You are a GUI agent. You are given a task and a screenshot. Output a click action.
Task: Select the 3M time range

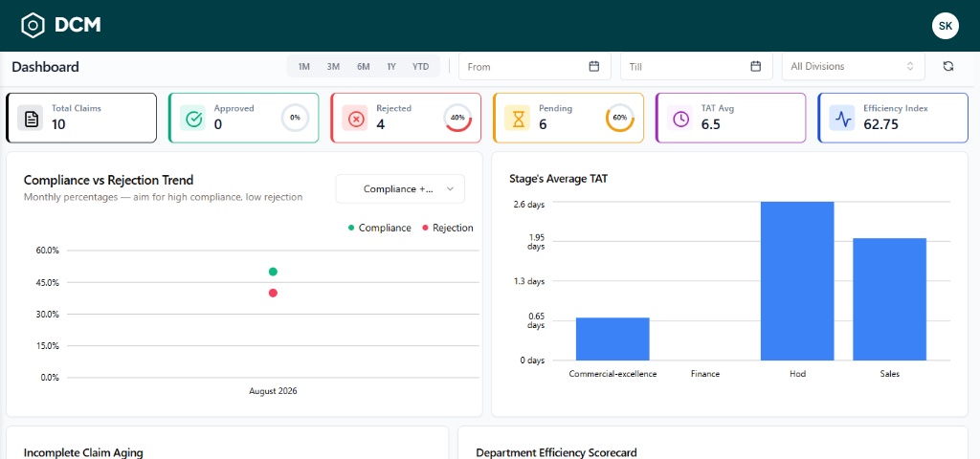[333, 66]
